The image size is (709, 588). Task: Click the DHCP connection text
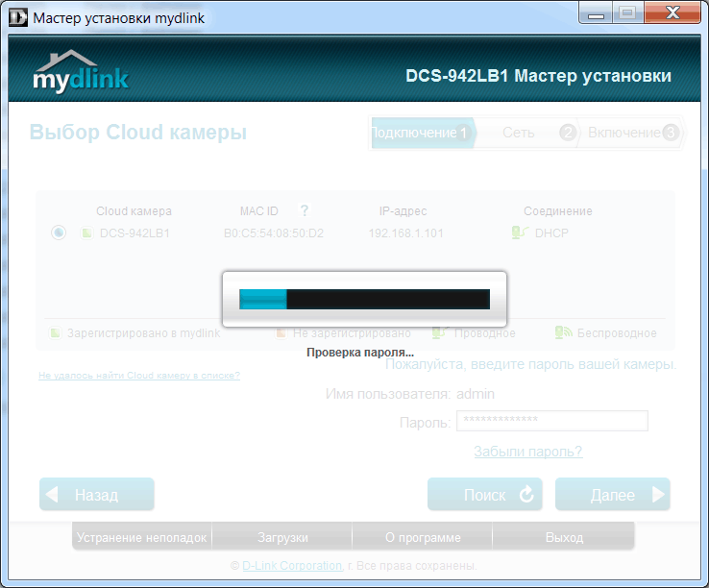point(551,233)
